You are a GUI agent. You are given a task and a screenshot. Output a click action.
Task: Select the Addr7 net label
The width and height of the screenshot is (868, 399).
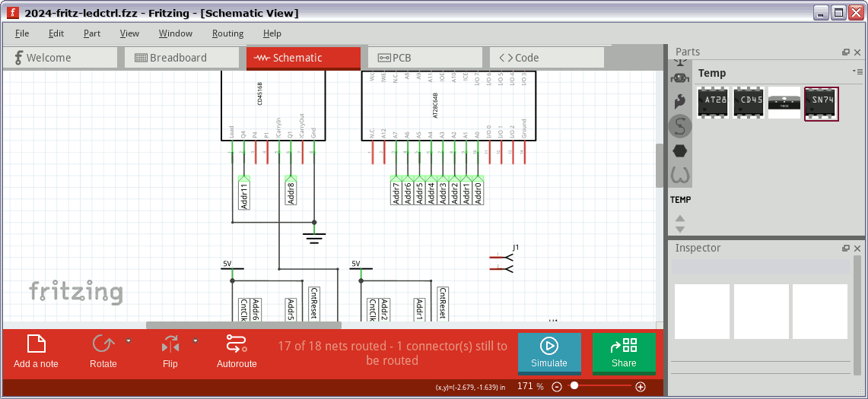tap(396, 190)
